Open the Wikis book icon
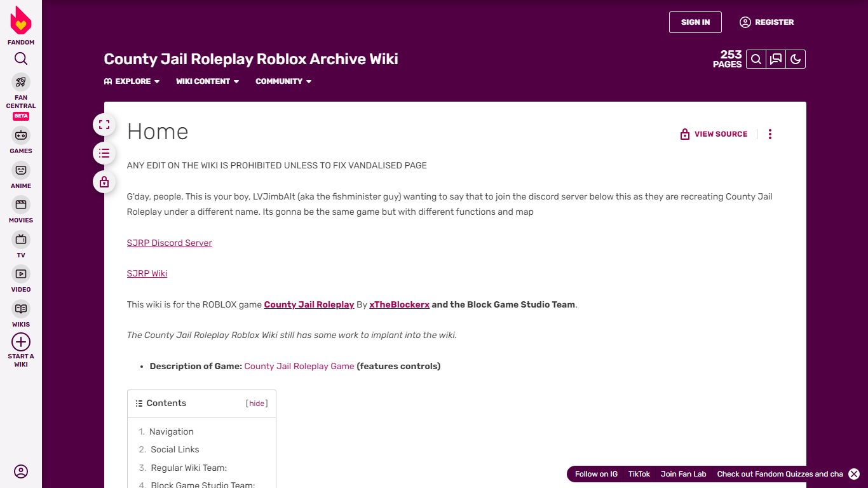The width and height of the screenshot is (868, 488). [21, 309]
